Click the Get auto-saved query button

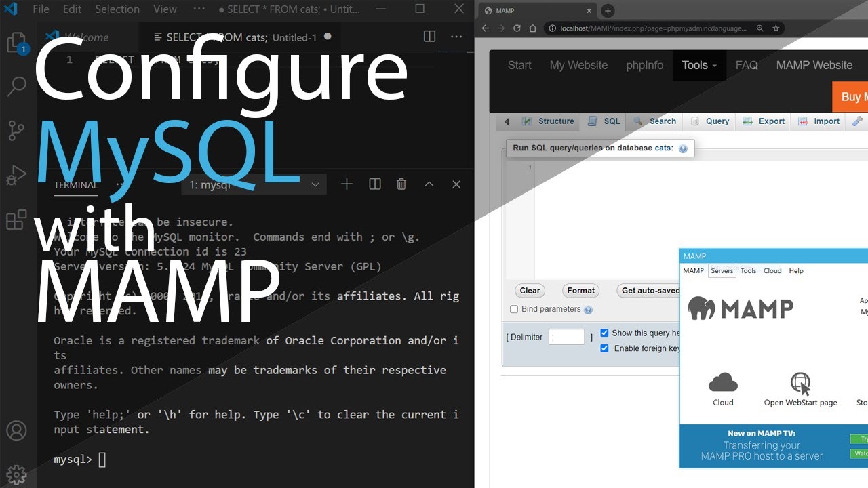point(648,290)
